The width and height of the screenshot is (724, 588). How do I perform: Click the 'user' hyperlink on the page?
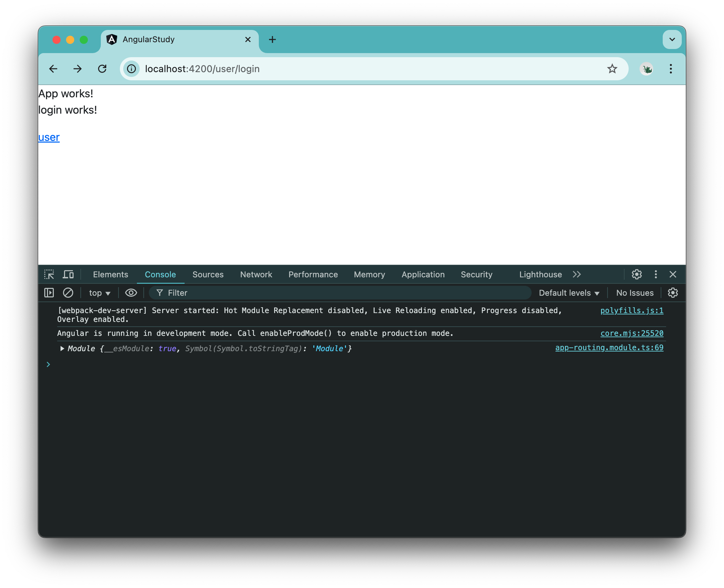click(48, 137)
